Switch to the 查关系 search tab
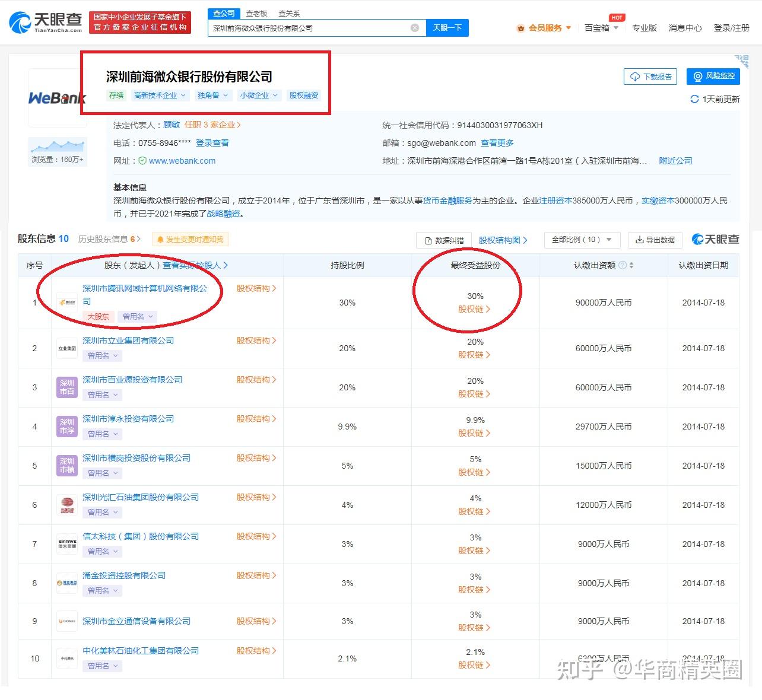The image size is (762, 700). pyautogui.click(x=289, y=13)
